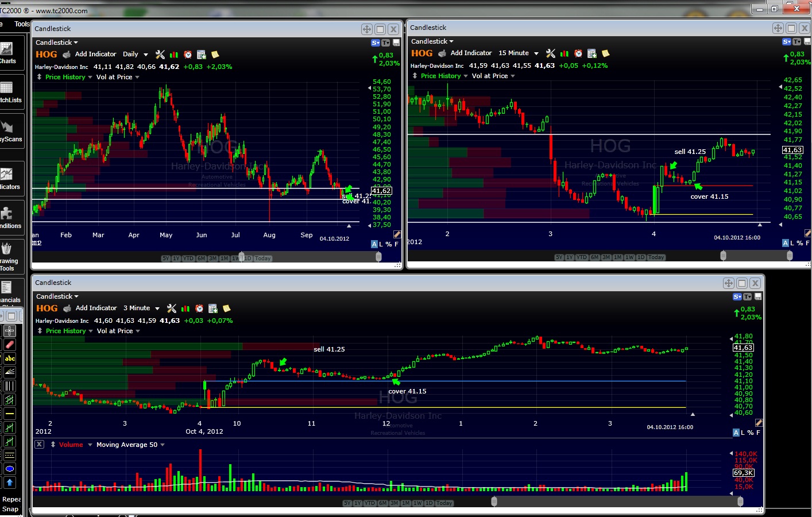The height and width of the screenshot is (517, 812).
Task: Select the blue ellipse drawing tool
Action: (10, 469)
